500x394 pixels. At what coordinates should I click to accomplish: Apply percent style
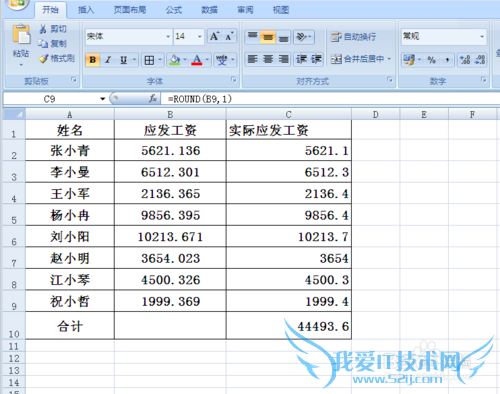coord(432,60)
